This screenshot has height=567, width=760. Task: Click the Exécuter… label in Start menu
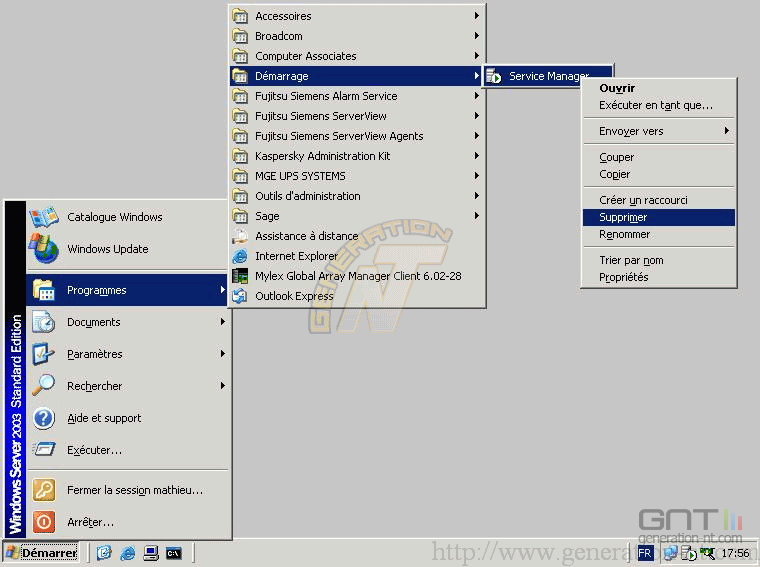(95, 450)
